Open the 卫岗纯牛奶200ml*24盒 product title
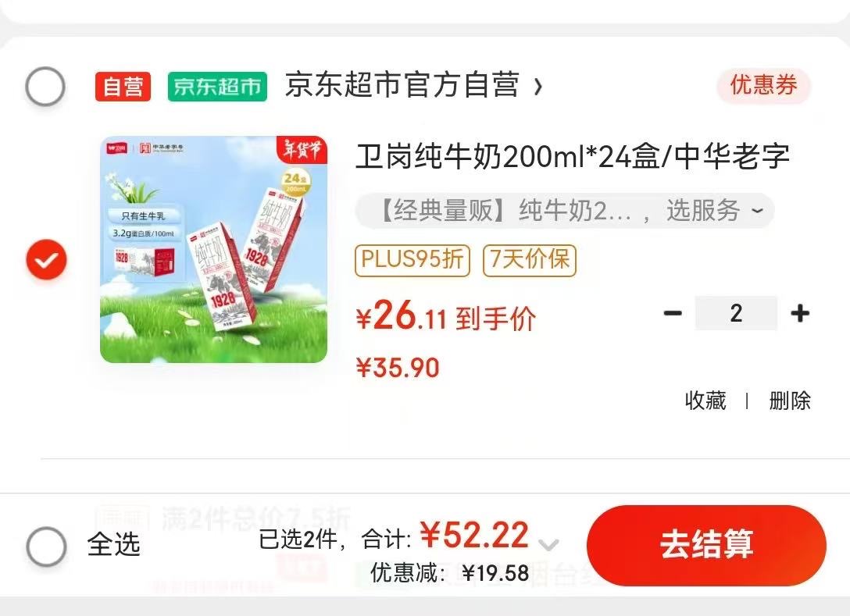Image resolution: width=850 pixels, height=616 pixels. (573, 157)
